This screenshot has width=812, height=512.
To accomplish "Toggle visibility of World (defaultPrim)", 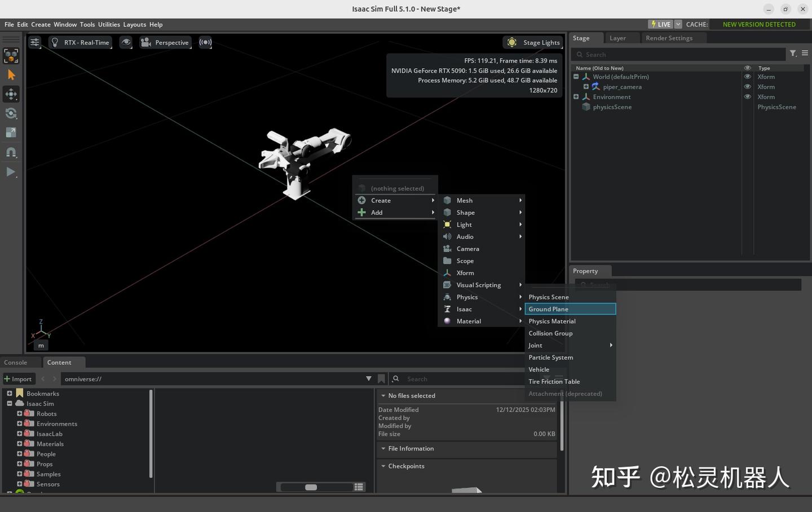I will coord(748,77).
